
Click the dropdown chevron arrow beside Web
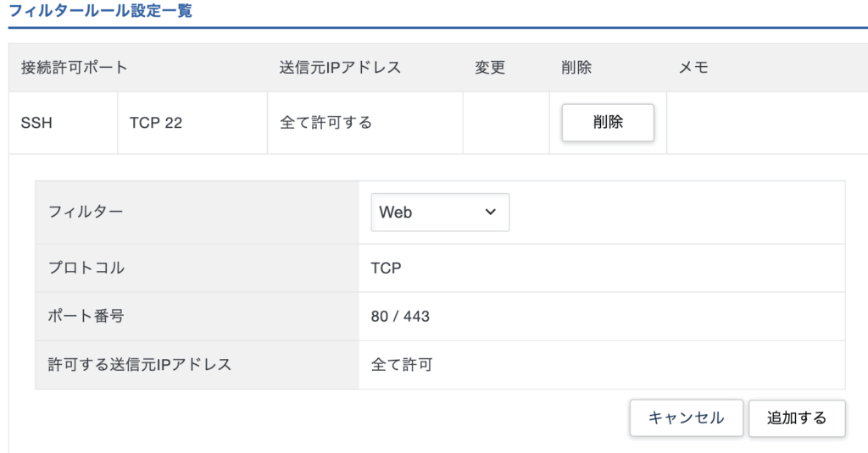(x=491, y=212)
